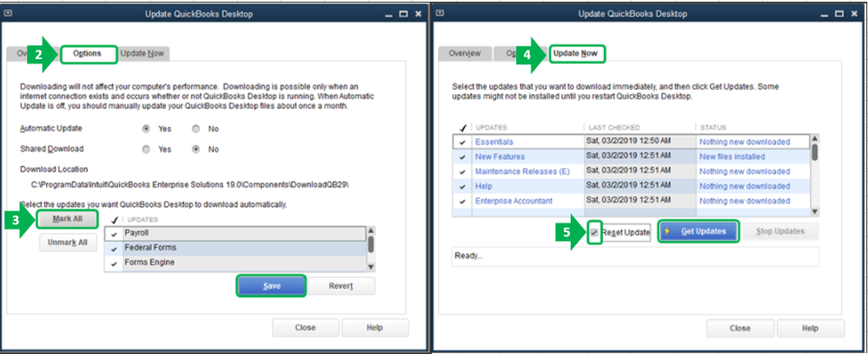This screenshot has width=868, height=354.
Task: Click the Get Updates button
Action: click(x=699, y=231)
